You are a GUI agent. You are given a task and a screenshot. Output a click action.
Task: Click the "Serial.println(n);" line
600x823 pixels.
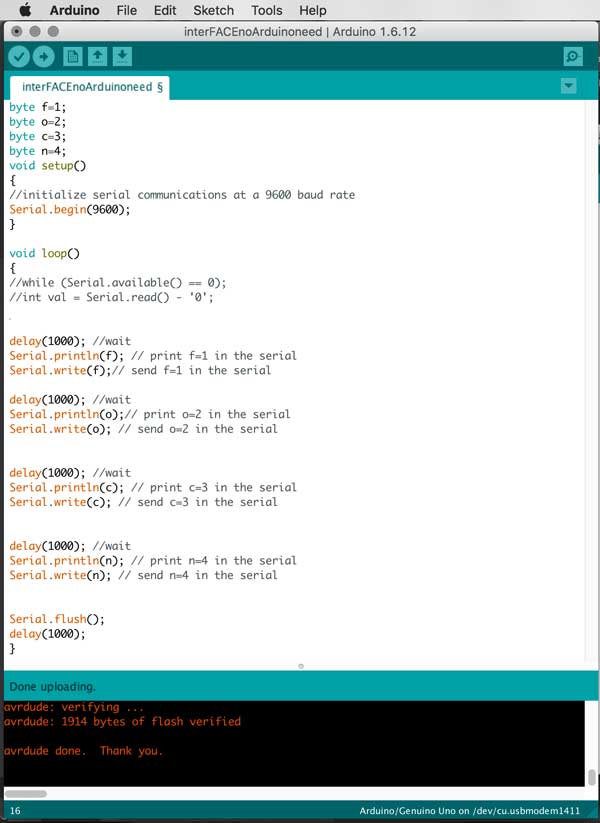tap(153, 561)
